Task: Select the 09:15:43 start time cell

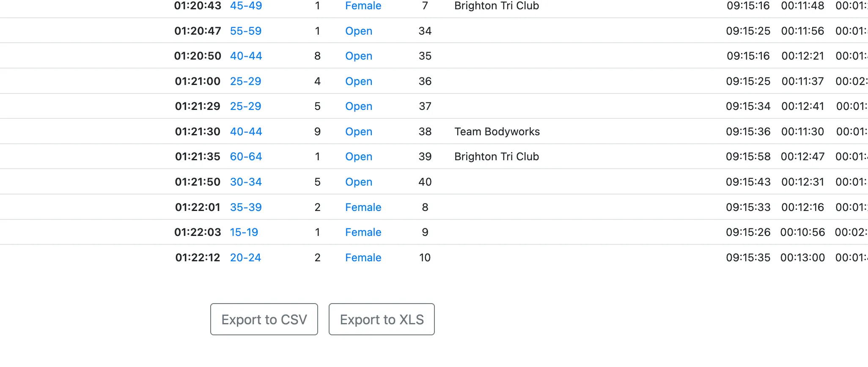Action: tap(748, 182)
